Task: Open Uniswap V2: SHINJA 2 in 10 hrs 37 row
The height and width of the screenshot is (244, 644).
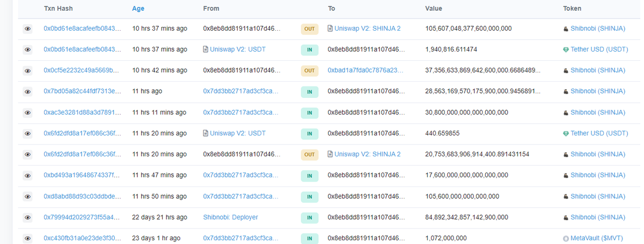Action: 368,28
